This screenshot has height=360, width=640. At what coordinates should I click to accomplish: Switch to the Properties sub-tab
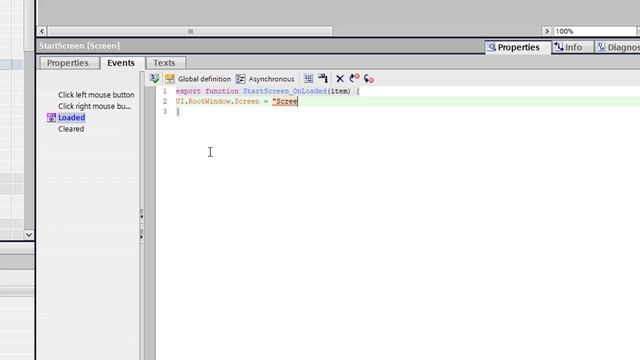coord(68,63)
